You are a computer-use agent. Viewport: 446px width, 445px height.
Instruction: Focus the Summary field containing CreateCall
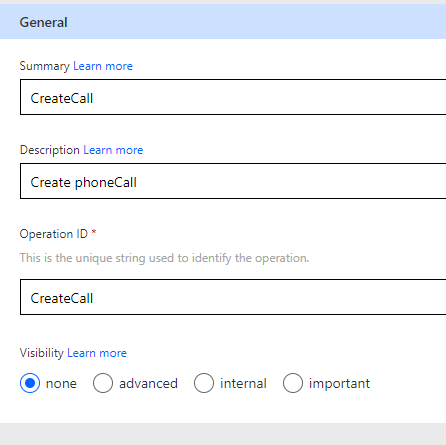click(x=233, y=97)
